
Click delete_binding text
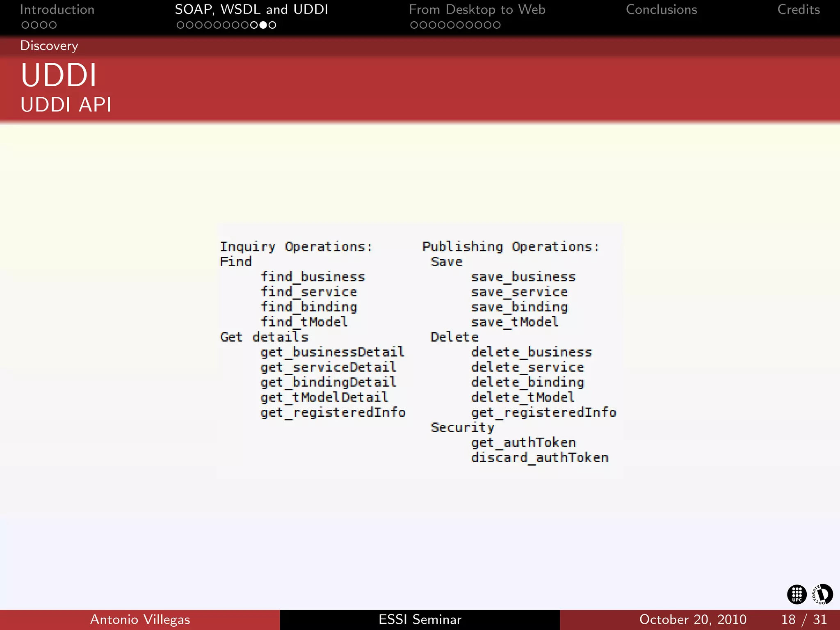527,382
